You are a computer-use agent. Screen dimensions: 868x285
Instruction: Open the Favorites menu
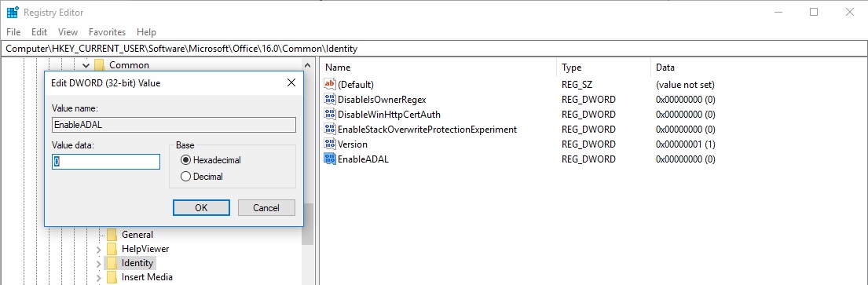(108, 32)
